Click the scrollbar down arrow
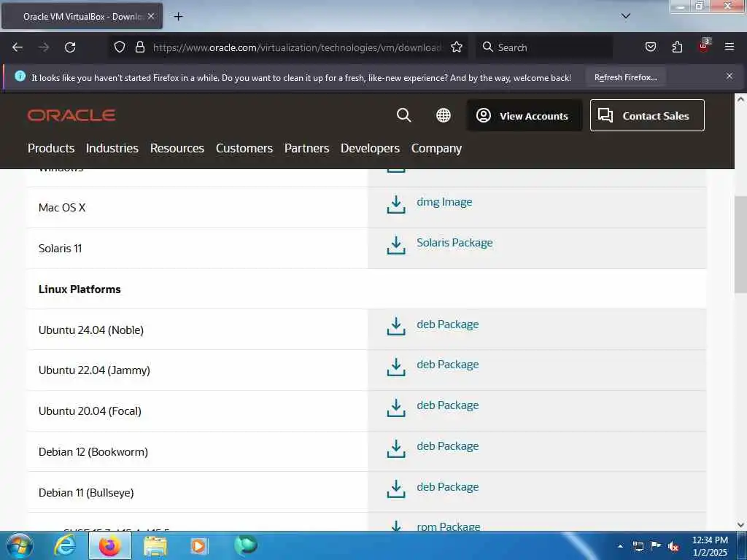 tap(740, 525)
